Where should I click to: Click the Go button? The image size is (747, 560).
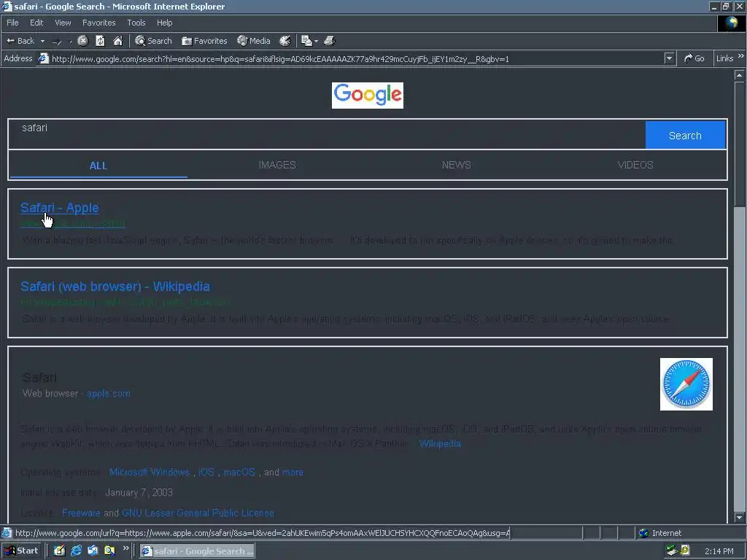tap(694, 58)
